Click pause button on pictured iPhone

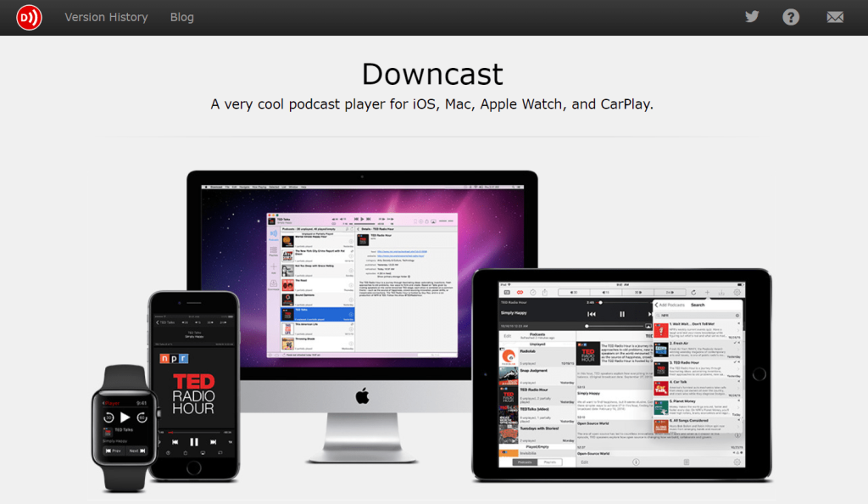[x=194, y=442]
